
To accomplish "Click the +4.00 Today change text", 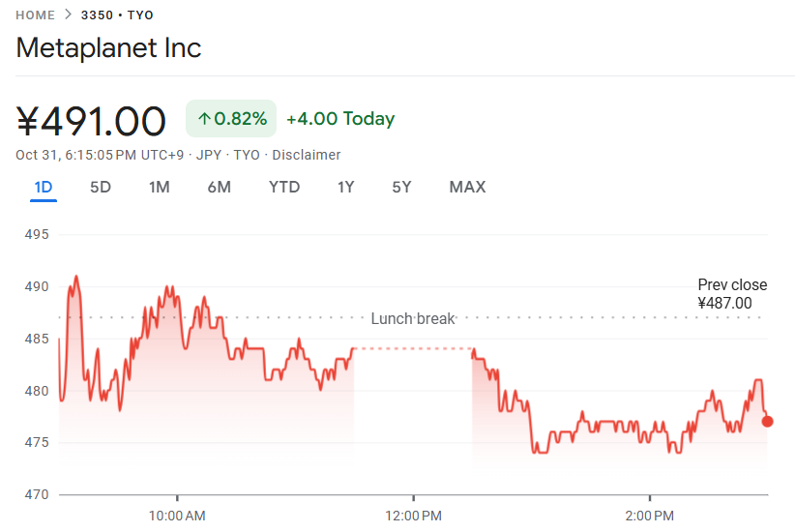I will point(340,119).
